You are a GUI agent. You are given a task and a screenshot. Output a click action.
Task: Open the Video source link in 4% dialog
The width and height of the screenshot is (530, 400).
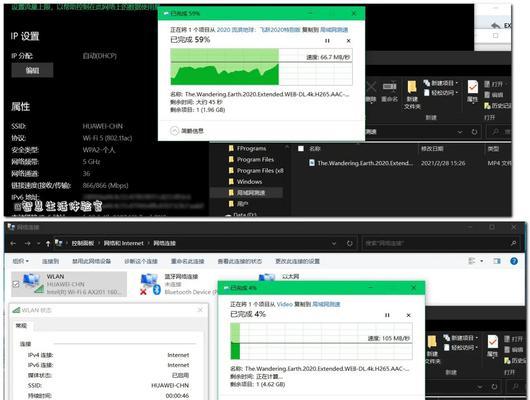pos(285,304)
